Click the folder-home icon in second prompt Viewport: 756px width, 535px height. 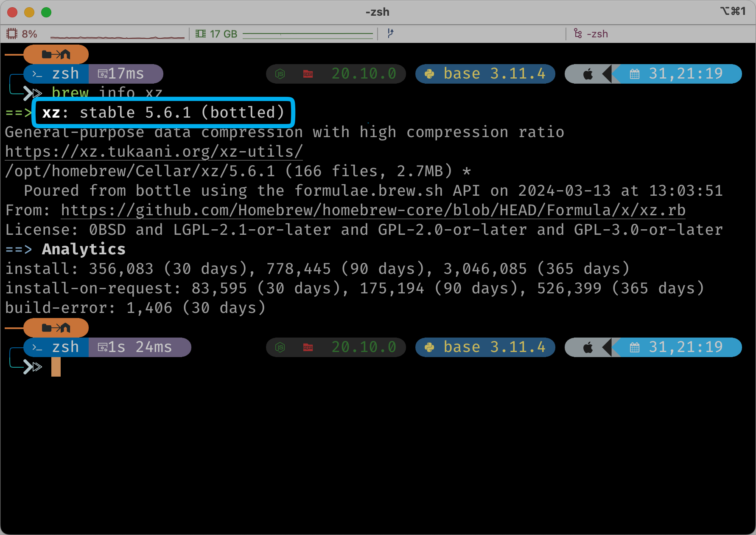point(56,328)
